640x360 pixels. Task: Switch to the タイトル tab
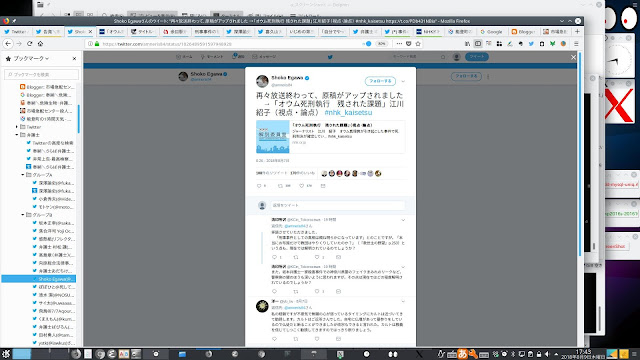(143, 31)
